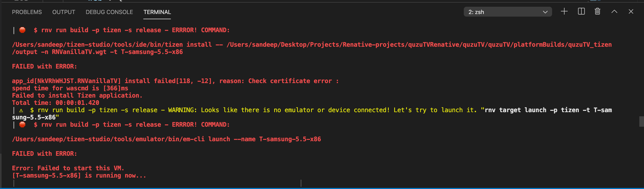Open the 2: zsh terminal selector dropdown
This screenshot has height=189, width=644.
(508, 12)
